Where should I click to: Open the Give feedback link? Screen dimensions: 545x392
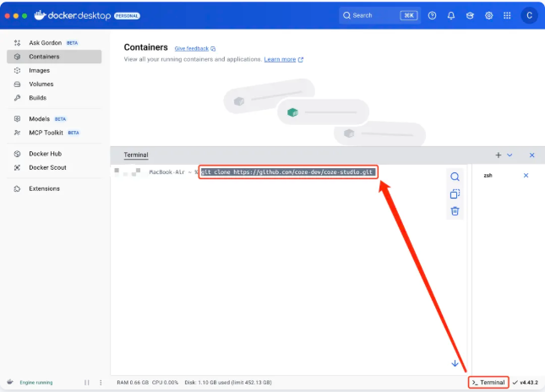pyautogui.click(x=192, y=48)
